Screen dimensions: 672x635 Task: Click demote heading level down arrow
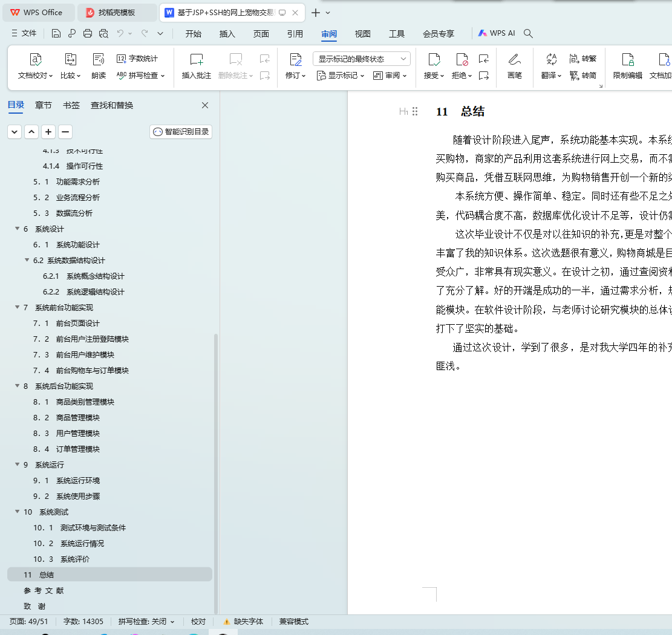point(15,132)
